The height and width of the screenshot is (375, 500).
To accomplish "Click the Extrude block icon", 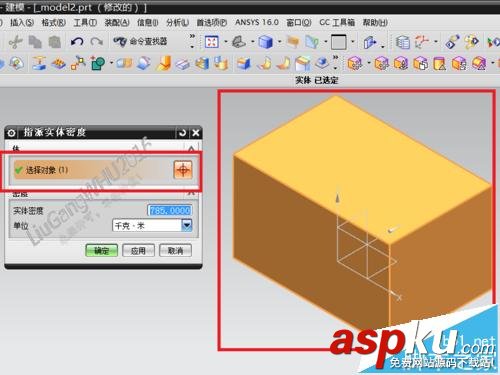I will pos(124,63).
